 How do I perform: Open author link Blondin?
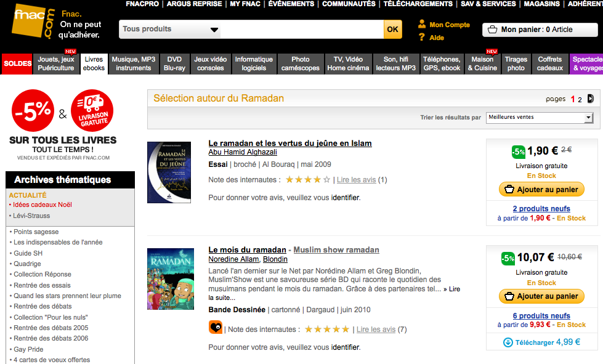click(x=275, y=259)
